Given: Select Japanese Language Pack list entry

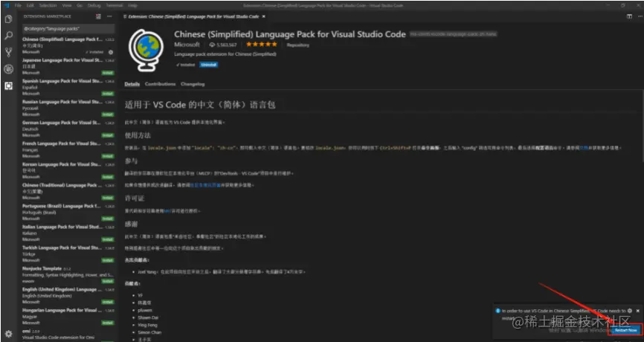Looking at the screenshot, I should click(x=68, y=66).
